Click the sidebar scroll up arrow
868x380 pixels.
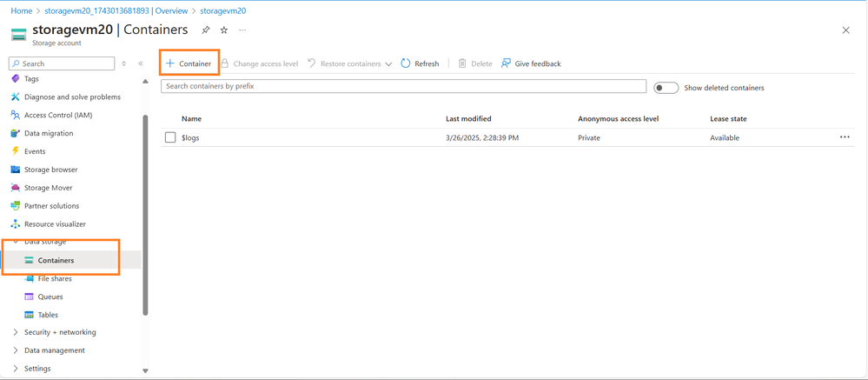[146, 82]
